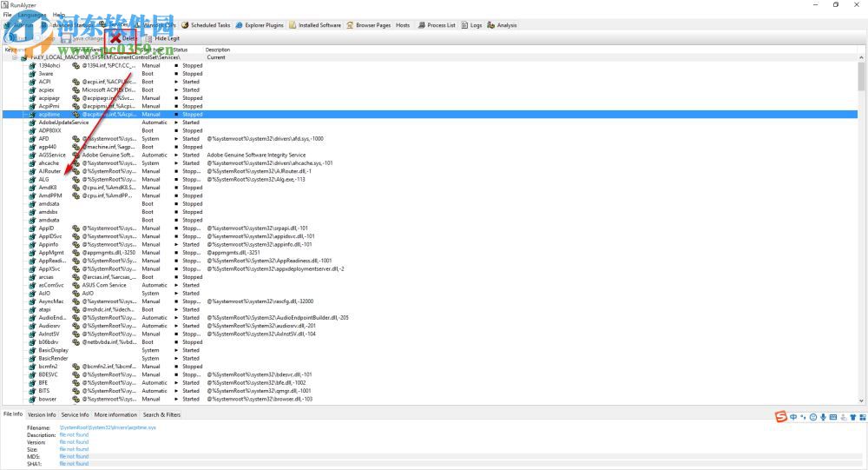Open the Explorer Plugins section
The image size is (868, 470).
[x=260, y=25]
